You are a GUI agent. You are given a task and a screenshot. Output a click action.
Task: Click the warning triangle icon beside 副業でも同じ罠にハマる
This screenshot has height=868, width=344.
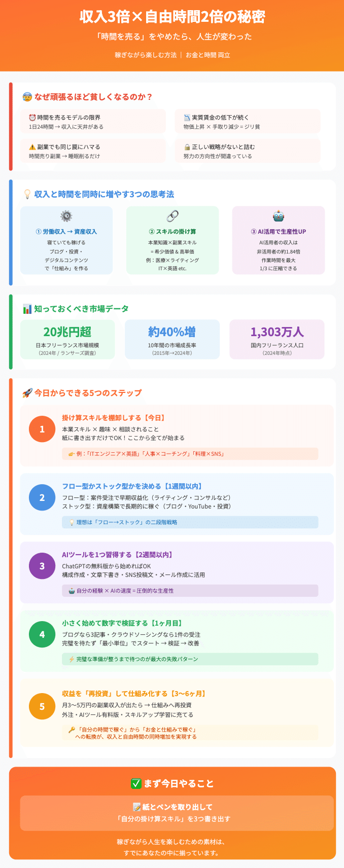32,147
